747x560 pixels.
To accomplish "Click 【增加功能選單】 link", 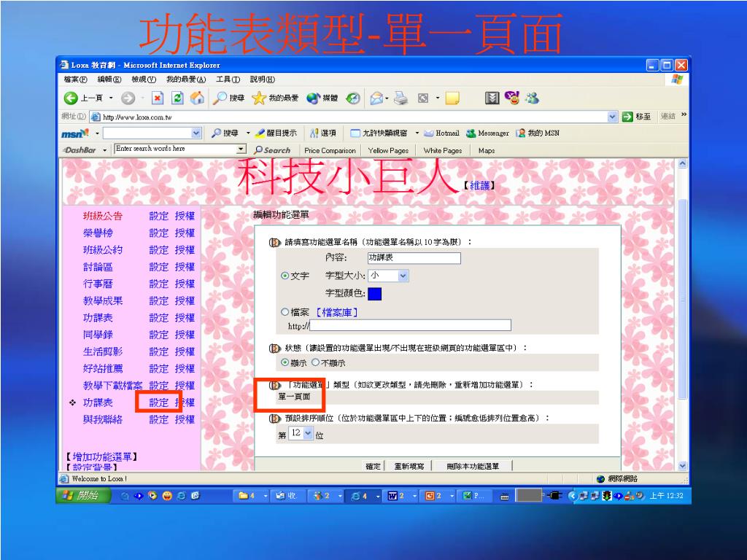I will tap(102, 456).
